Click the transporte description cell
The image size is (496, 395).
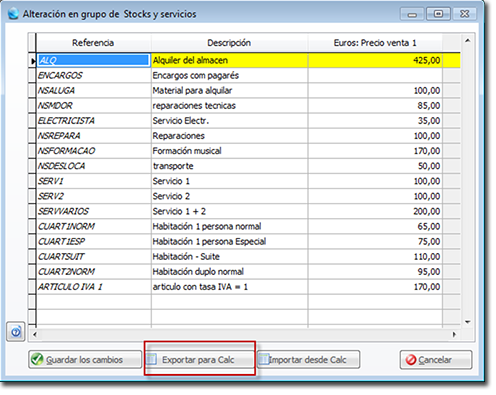coord(229,166)
